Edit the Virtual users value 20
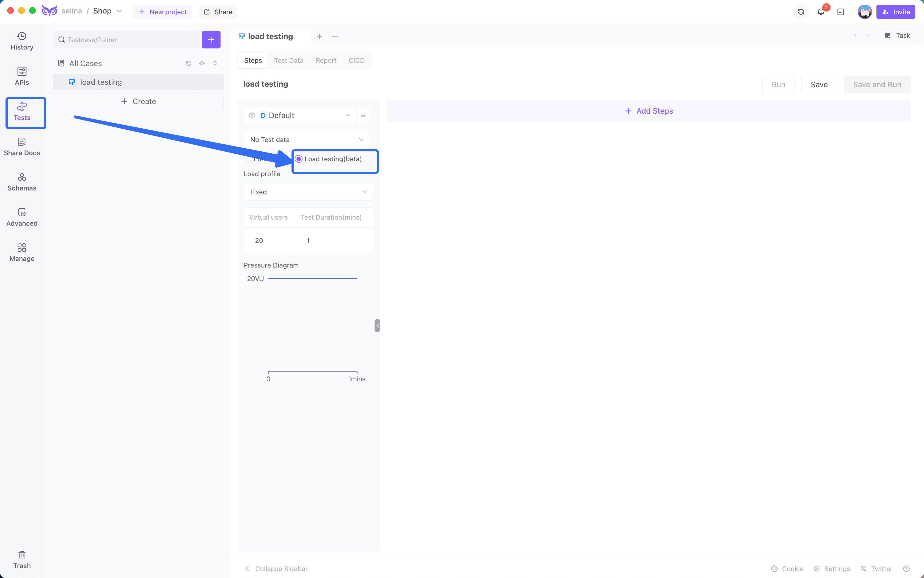Screen dimensions: 924x578 [x=259, y=241]
